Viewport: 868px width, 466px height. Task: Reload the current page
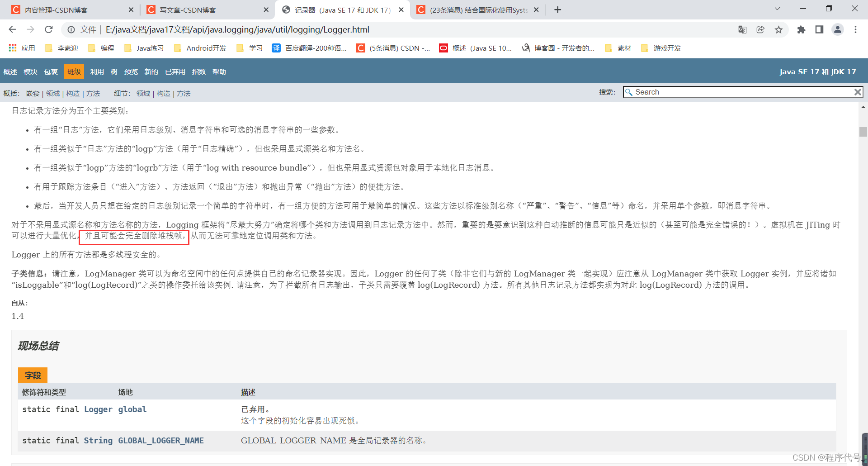point(49,29)
